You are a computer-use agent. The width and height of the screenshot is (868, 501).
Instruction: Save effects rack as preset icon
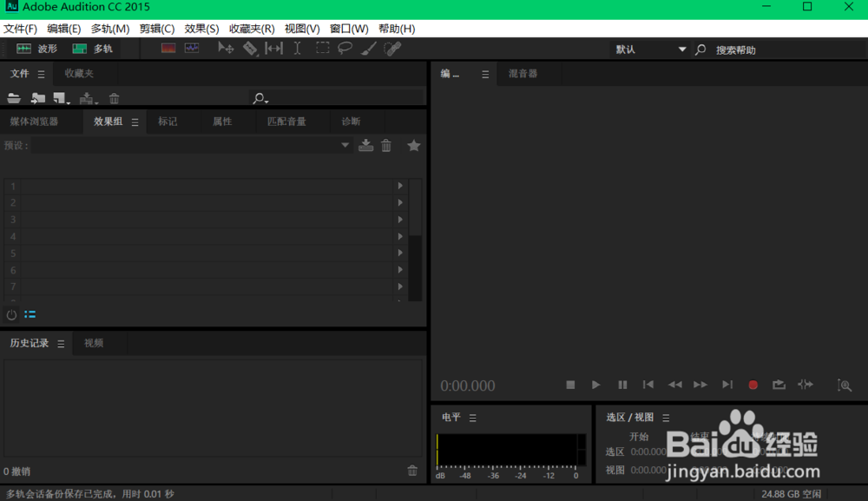coord(365,145)
